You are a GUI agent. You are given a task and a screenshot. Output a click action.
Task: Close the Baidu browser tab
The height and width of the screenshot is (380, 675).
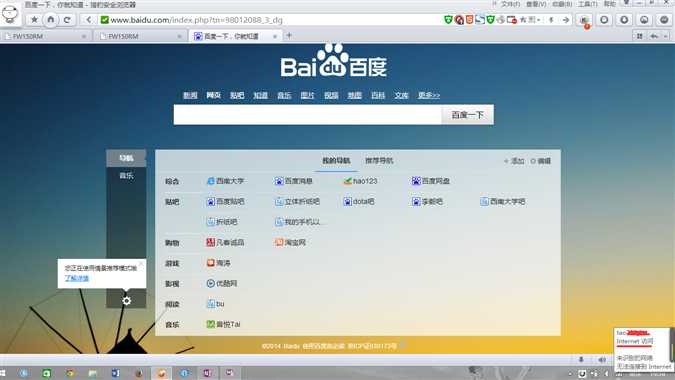tap(275, 37)
